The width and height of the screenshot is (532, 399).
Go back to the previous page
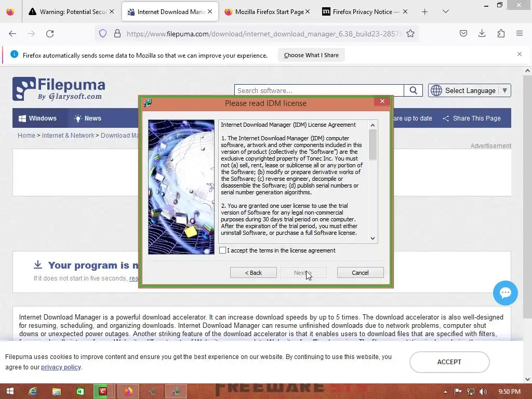(x=12, y=34)
